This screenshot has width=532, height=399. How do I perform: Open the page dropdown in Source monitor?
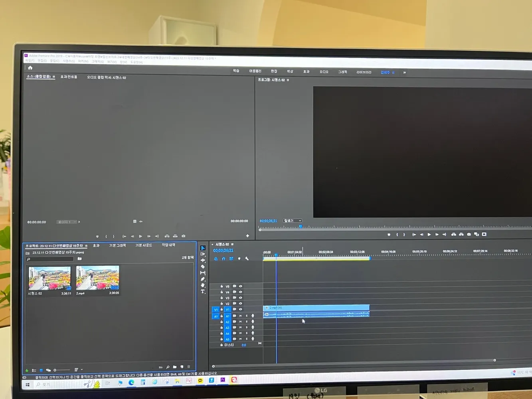pyautogui.click(x=67, y=222)
